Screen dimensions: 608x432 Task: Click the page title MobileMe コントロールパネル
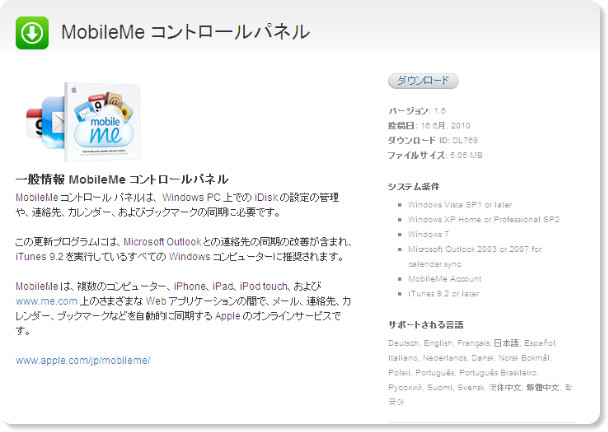click(x=185, y=32)
